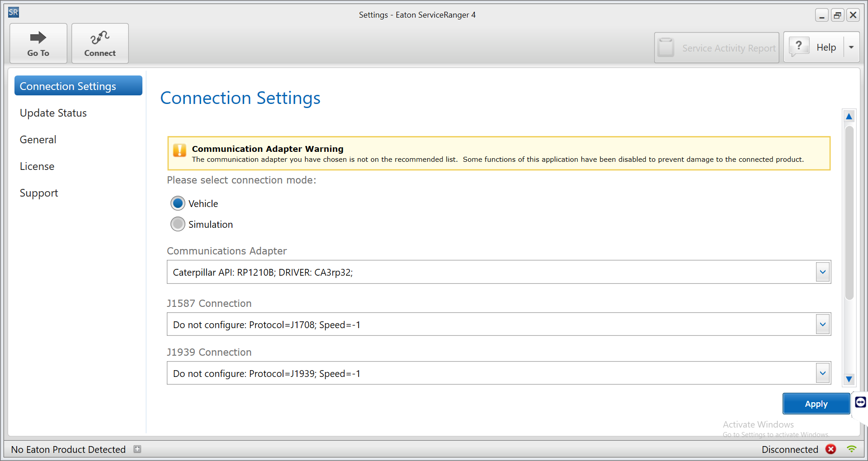Click the Disconnected status text
Screen dimensions: 868x461
(790, 449)
